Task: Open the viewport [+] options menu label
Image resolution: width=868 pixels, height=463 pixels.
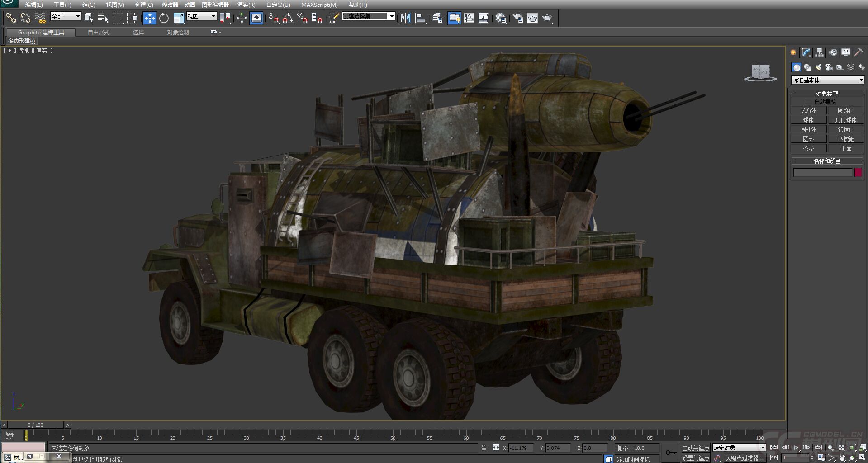Action: coord(10,51)
